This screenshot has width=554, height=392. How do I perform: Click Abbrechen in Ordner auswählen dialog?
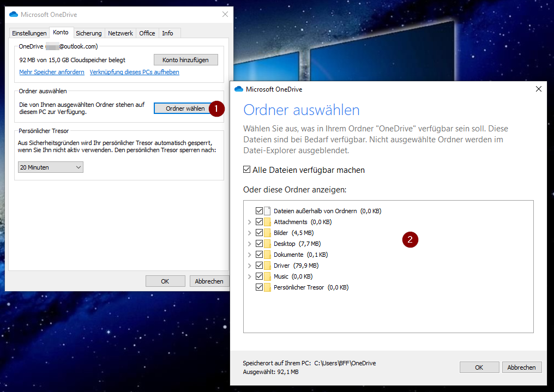coord(521,367)
